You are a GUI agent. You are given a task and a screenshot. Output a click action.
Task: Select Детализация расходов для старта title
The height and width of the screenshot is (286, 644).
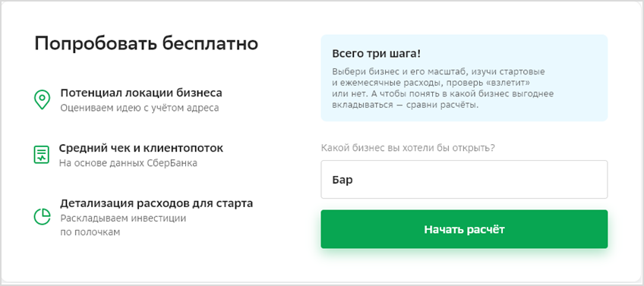click(156, 203)
